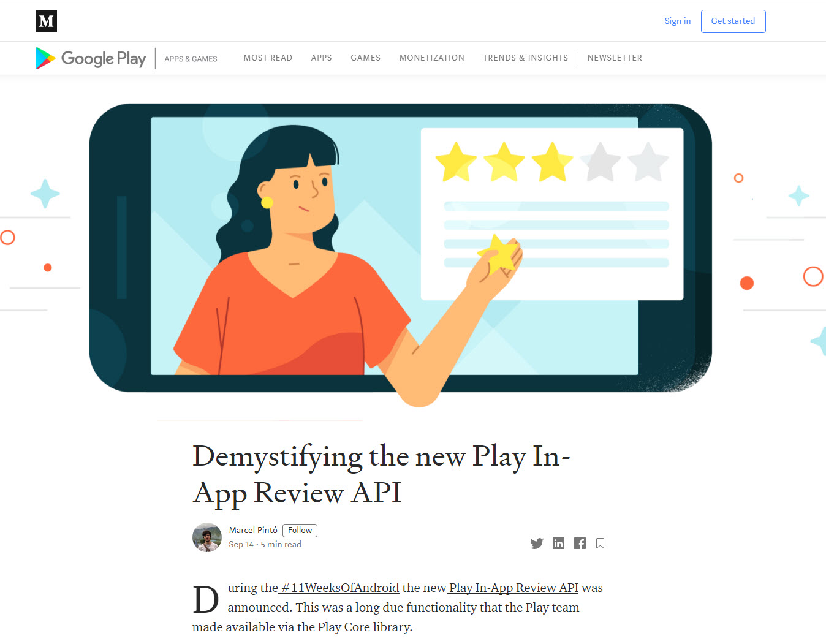Viewport: 826px width, 644px height.
Task: Click the Get started button
Action: point(733,21)
